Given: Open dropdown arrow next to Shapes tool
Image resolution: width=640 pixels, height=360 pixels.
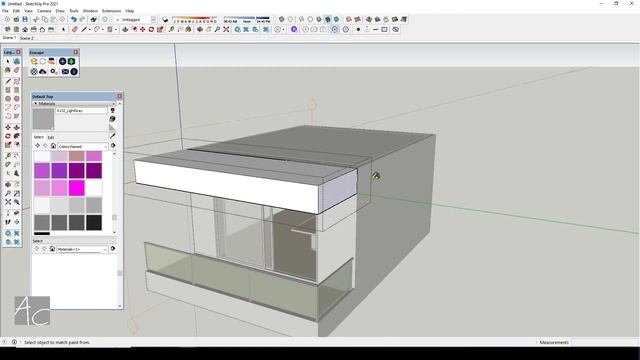Looking at the screenshot, I should click(x=116, y=30).
